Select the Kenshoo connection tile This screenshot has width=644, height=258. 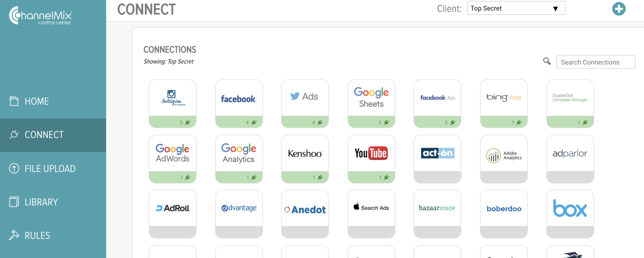[x=305, y=159]
